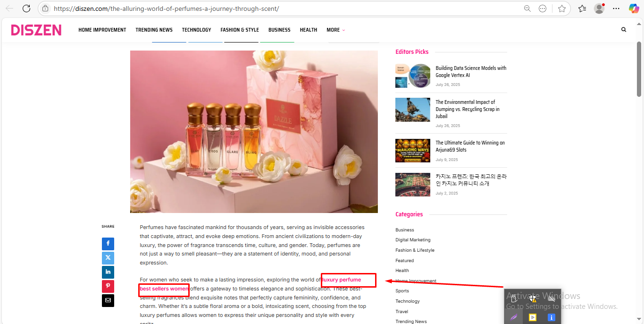Click the USB safely remove tray icon
This screenshot has height=324, width=644.
514,298
